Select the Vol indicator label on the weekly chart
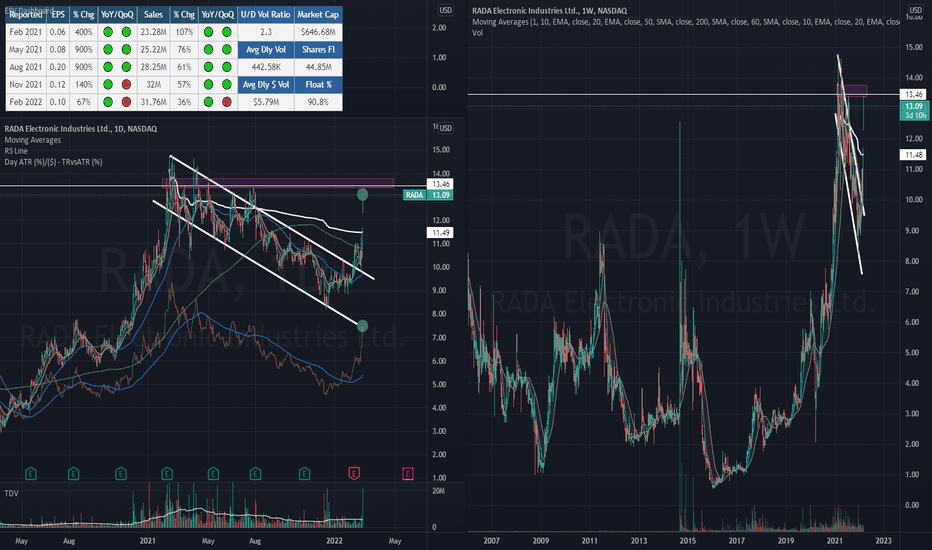Screen dimensions: 932x550 [x=477, y=33]
